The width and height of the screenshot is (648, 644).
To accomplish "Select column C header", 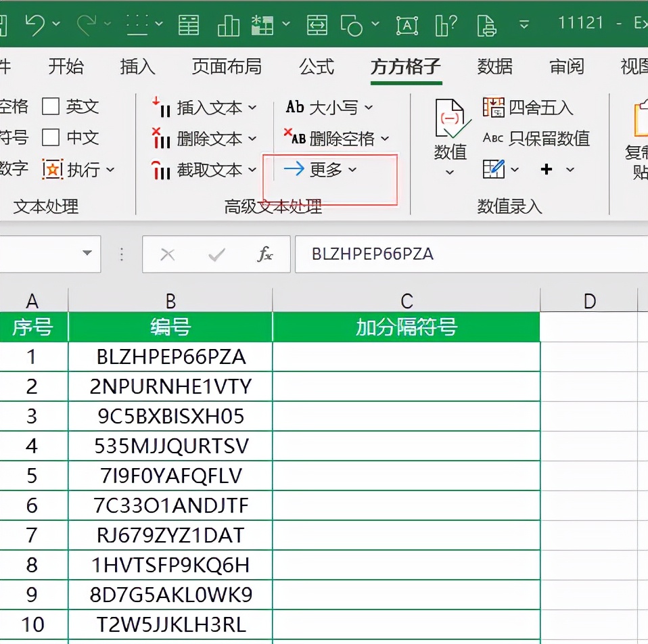I will coord(407,300).
